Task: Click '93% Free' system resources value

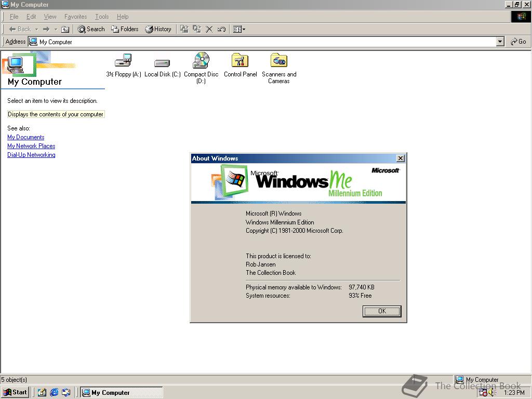Action: click(360, 296)
